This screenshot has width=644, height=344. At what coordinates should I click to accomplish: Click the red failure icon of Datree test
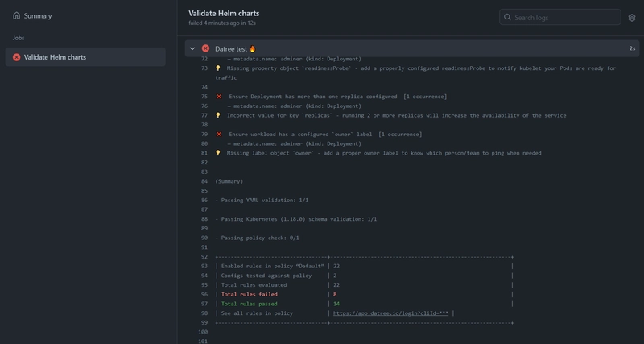(x=205, y=48)
